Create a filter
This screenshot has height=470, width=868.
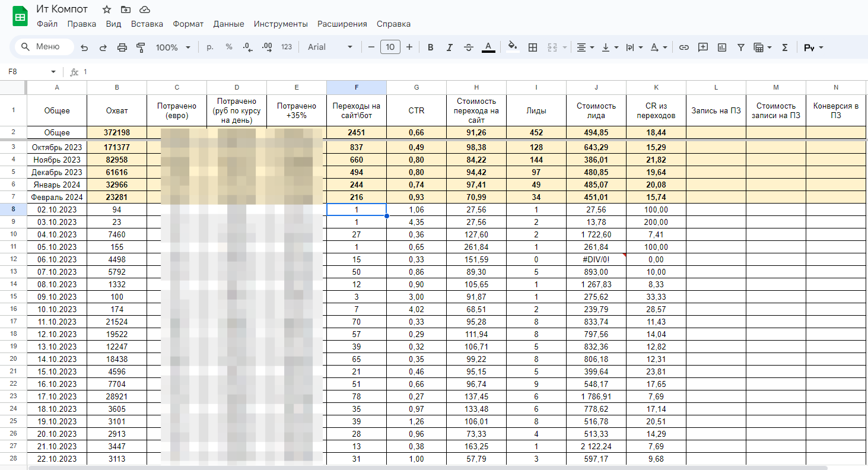pyautogui.click(x=741, y=47)
